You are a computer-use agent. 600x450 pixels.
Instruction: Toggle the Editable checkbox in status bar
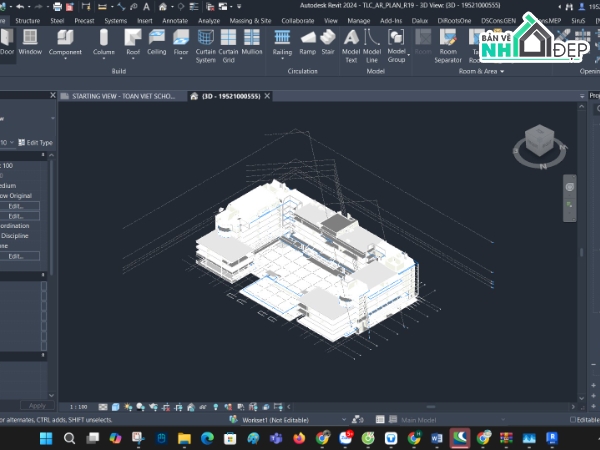pos(573,420)
